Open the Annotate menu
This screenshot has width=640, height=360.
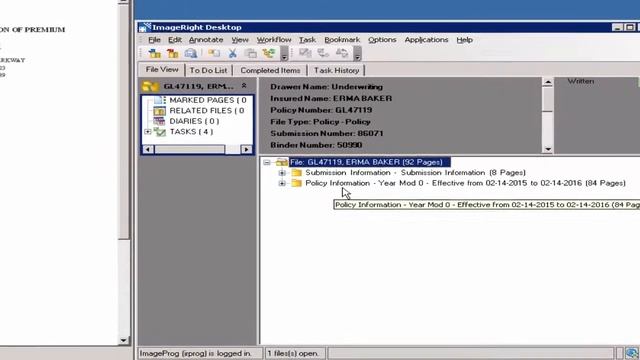[x=206, y=40]
